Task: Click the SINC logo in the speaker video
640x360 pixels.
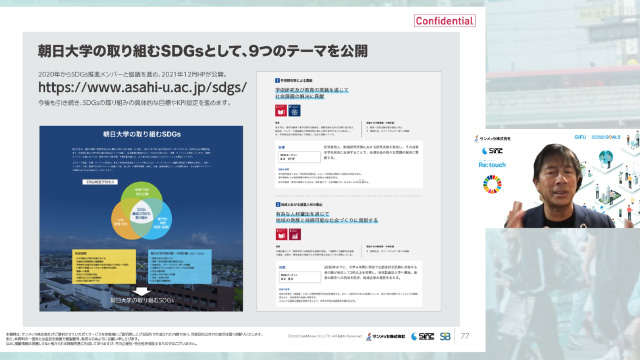Action: click(492, 151)
